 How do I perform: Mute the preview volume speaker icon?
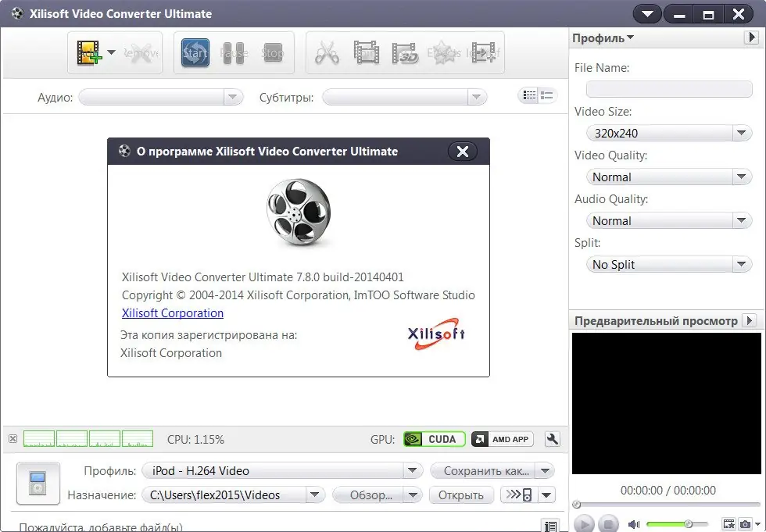coord(634,524)
